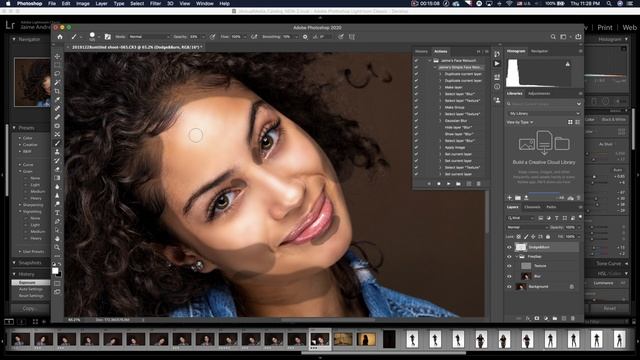The image size is (640, 360).
Task: Select the Crop tool
Action: (57, 91)
